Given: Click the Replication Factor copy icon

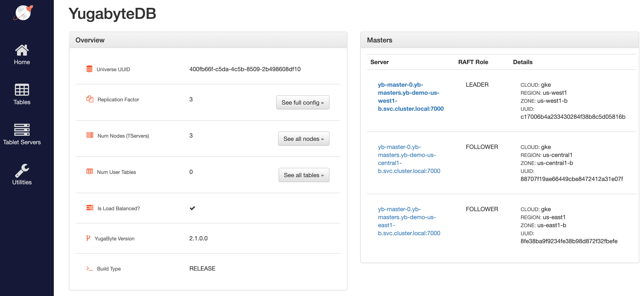Looking at the screenshot, I should pyautogui.click(x=90, y=99).
